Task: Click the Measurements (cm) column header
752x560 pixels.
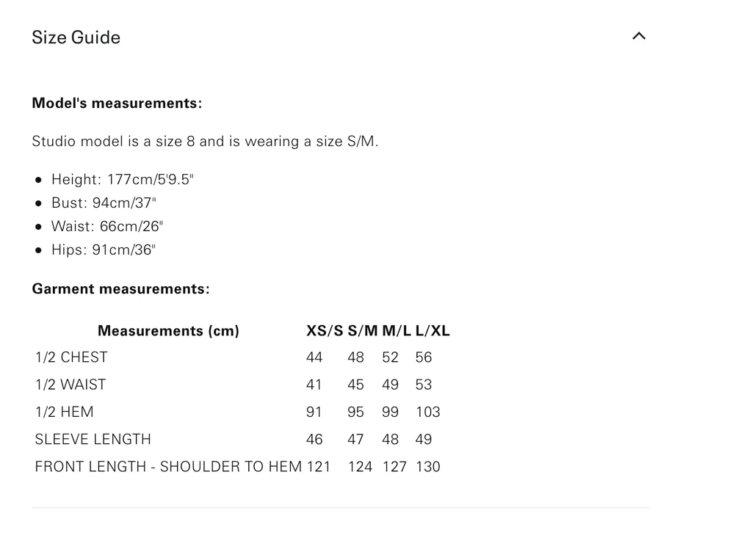Action: click(x=168, y=331)
